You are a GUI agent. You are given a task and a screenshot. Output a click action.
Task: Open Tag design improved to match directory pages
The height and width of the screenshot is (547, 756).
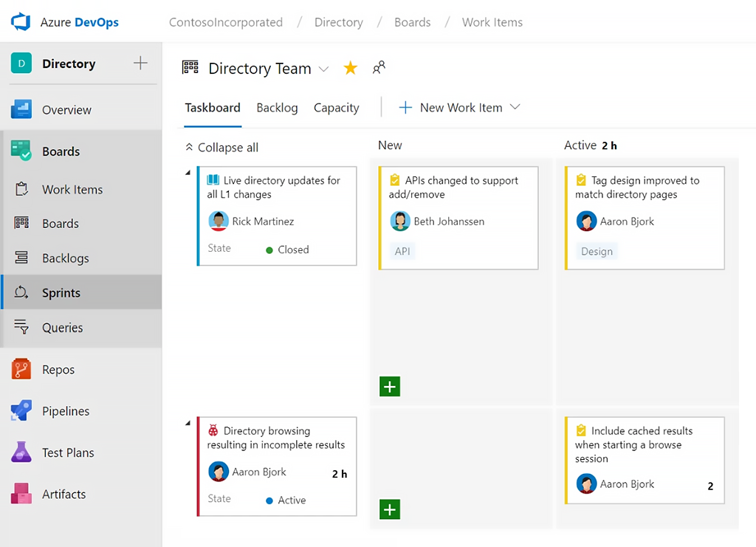(x=637, y=187)
